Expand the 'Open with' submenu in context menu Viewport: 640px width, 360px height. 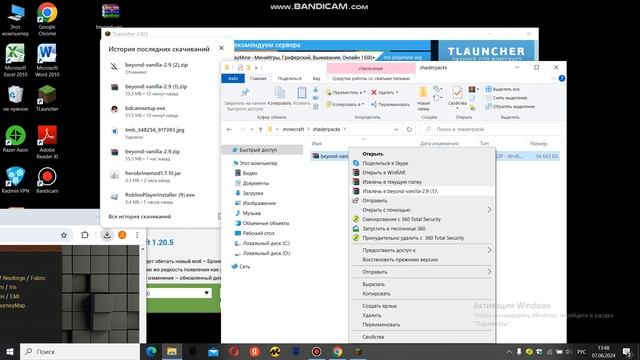[489, 210]
